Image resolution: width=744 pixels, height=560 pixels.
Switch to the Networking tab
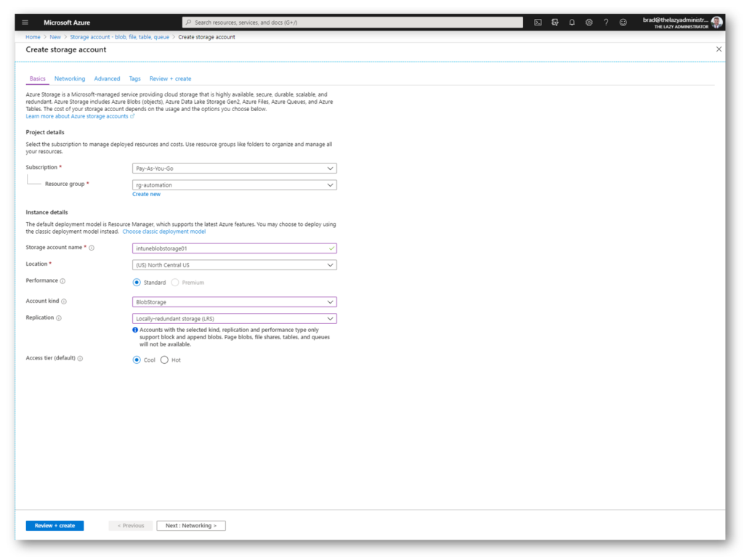point(70,78)
